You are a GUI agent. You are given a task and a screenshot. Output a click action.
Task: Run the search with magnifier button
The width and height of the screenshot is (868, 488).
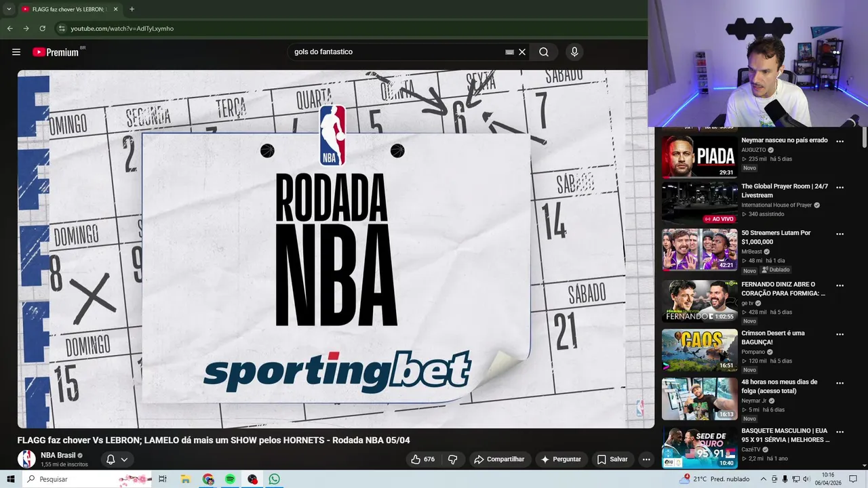(544, 52)
